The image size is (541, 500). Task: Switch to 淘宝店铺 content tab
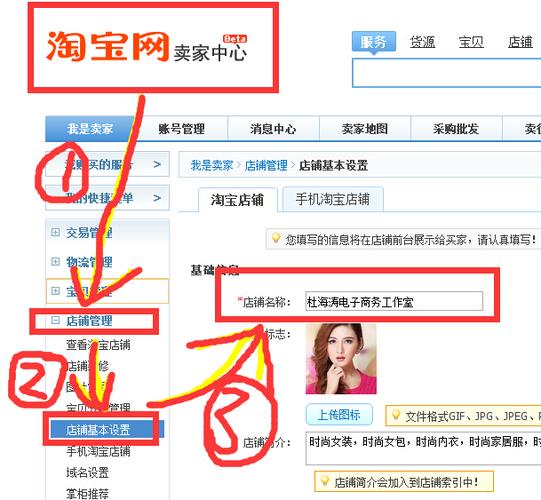point(237,200)
